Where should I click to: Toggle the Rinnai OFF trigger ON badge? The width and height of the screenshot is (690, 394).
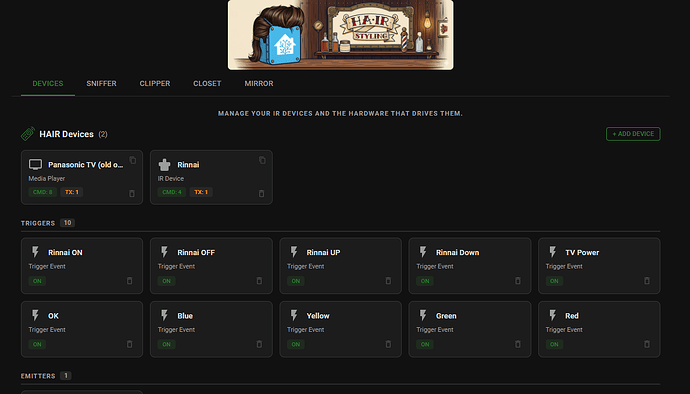click(x=166, y=281)
